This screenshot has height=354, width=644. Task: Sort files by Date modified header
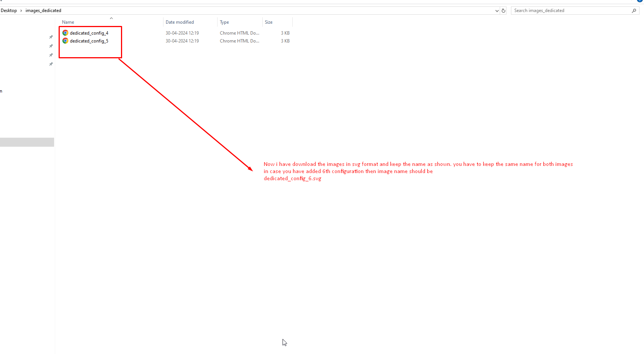click(180, 22)
